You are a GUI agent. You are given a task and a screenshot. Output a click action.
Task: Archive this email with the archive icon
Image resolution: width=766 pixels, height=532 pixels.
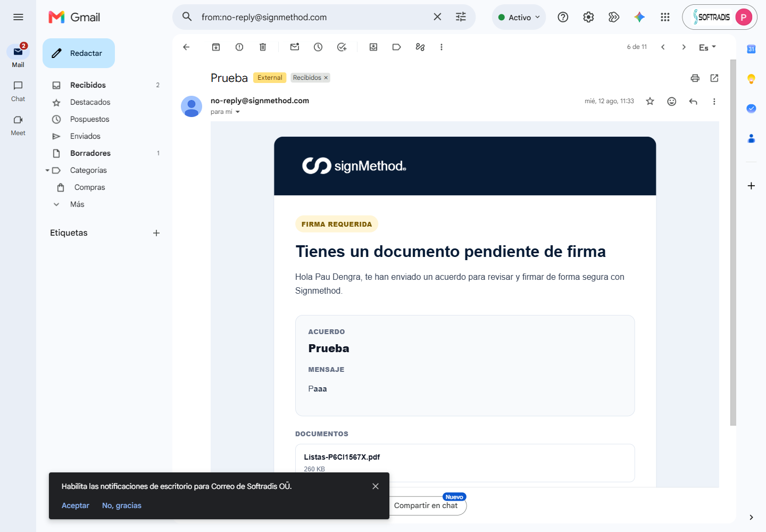[x=216, y=47]
